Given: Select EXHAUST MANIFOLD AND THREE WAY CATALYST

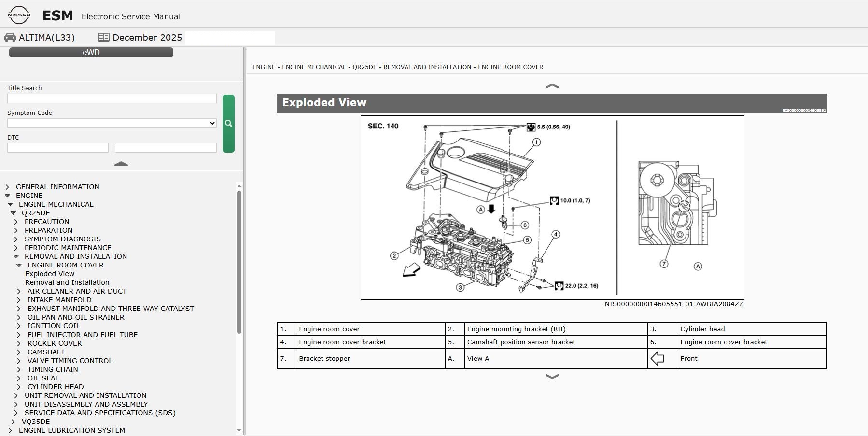Looking at the screenshot, I should [111, 309].
